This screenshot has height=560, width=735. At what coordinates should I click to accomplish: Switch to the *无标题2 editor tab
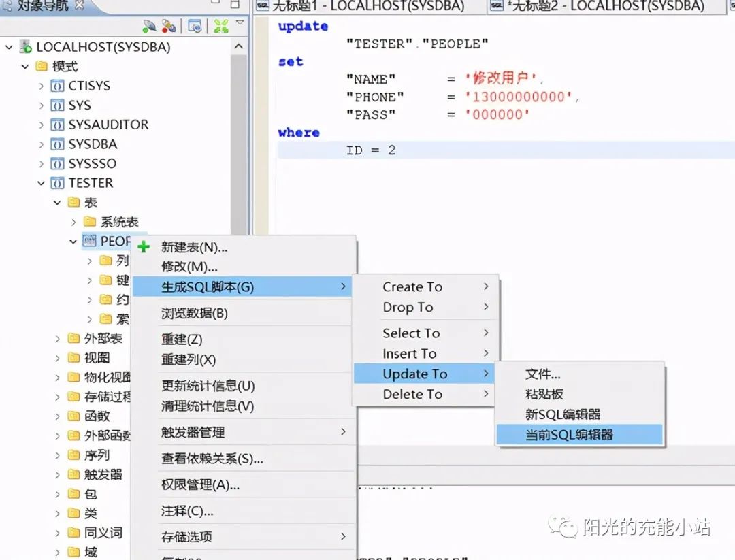point(605,5)
